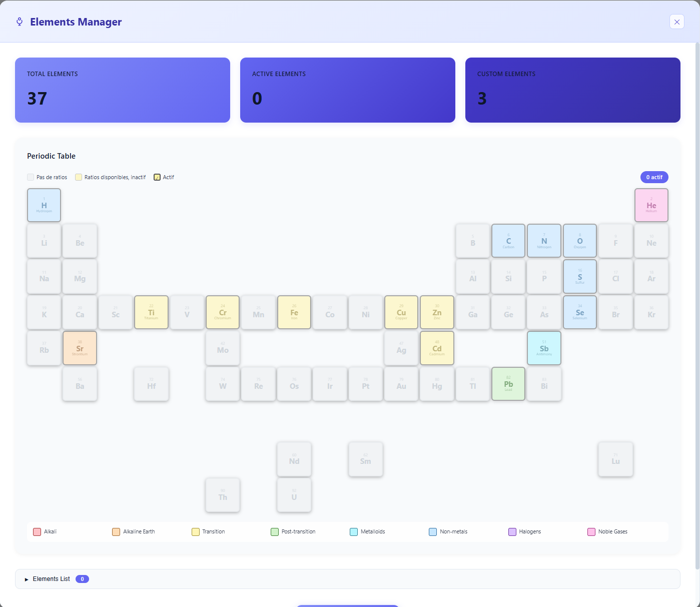The image size is (700, 607).
Task: Toggle the "Actif" checkbox
Action: tap(157, 177)
